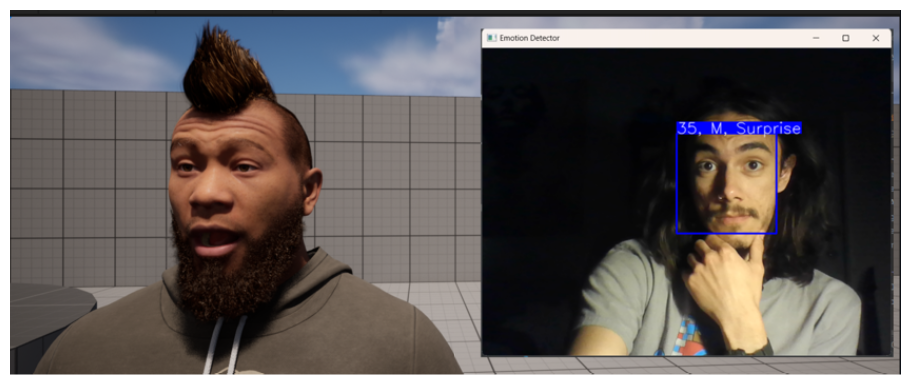Image resolution: width=911 pixels, height=384 pixels.
Task: Click the "35, M, Surprise" detection label
Action: click(739, 128)
